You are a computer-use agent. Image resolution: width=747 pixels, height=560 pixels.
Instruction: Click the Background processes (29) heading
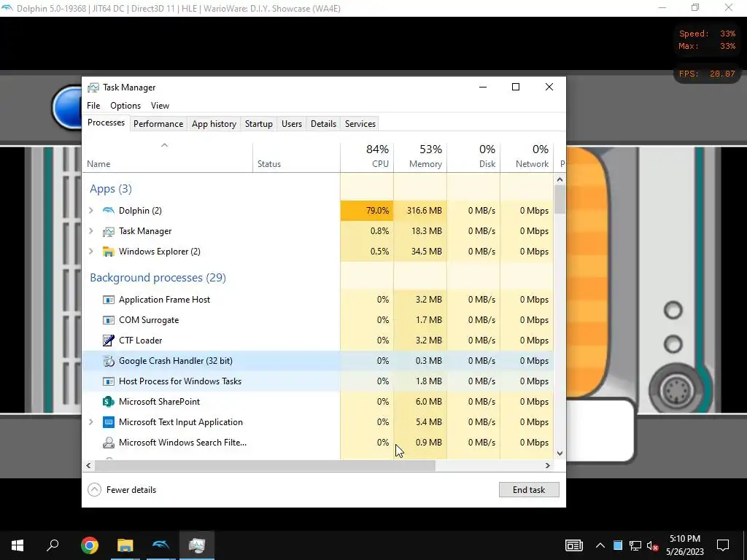(x=158, y=278)
